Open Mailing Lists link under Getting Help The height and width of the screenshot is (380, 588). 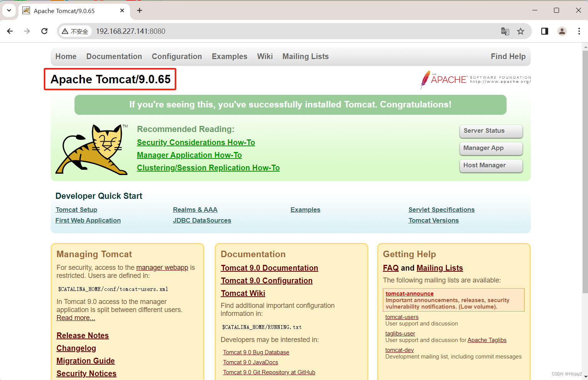[x=440, y=268]
